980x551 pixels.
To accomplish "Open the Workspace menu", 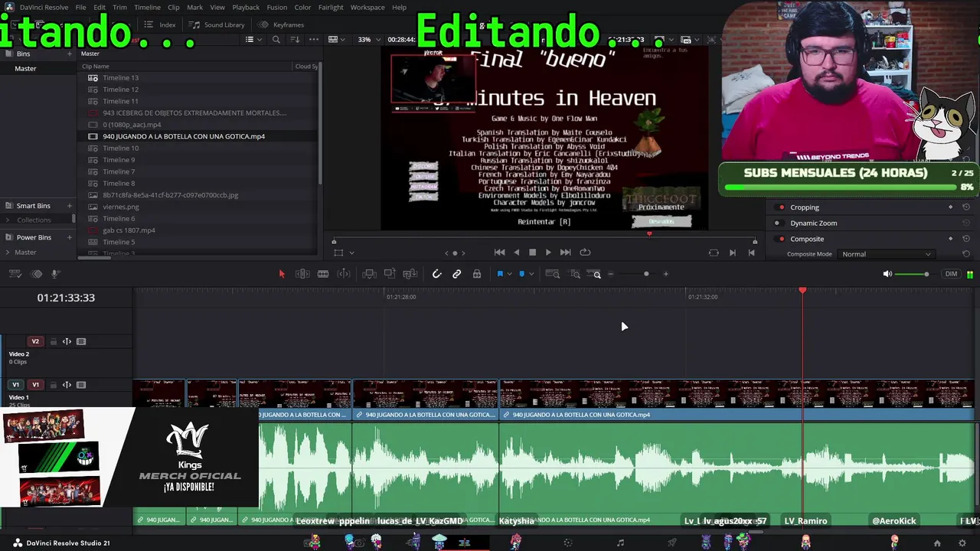I will coord(367,7).
